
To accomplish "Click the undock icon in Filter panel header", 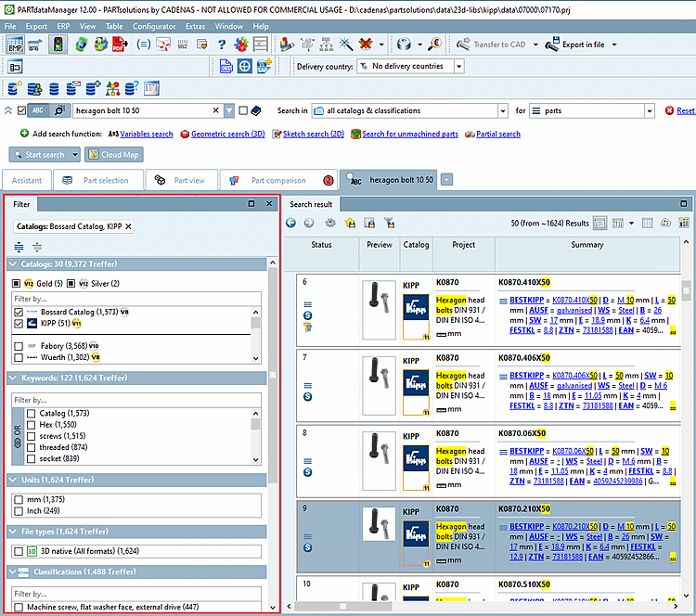I will (x=251, y=204).
